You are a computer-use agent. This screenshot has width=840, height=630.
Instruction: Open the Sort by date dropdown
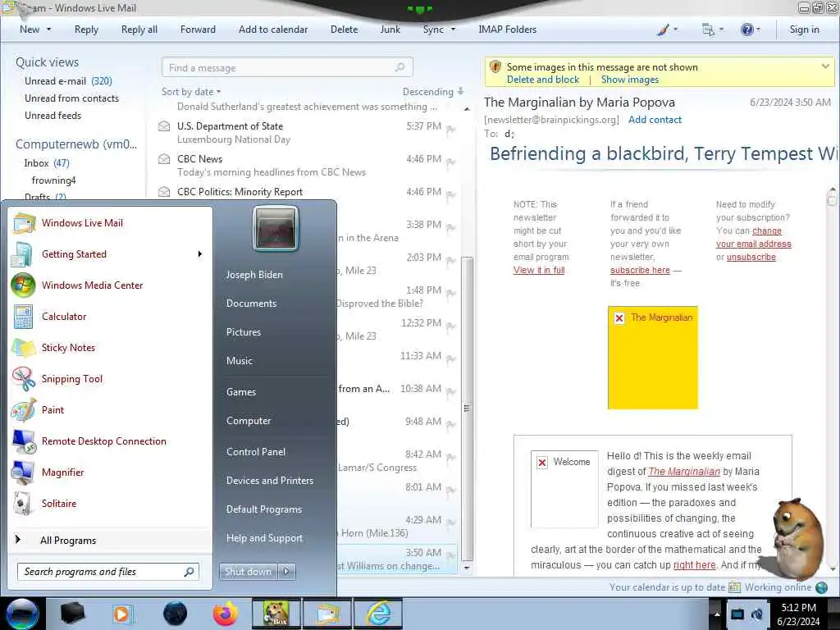(191, 92)
